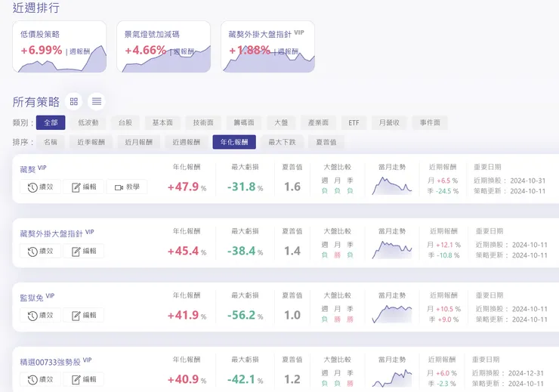The image size is (559, 392).
Task: Select -56.2 最大虧損 value
Action: click(242, 315)
